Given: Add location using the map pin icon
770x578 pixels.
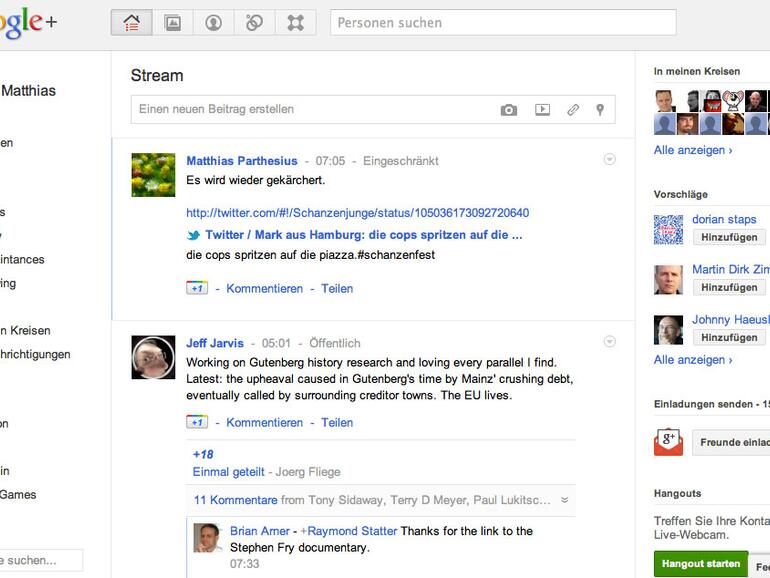Looking at the screenshot, I should click(600, 110).
